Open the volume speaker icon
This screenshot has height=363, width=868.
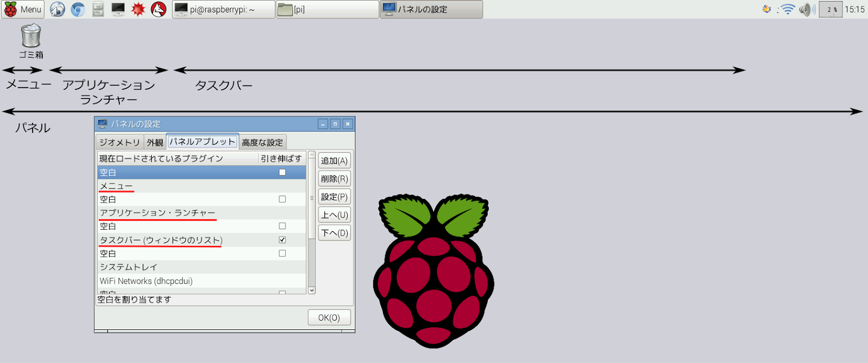tap(807, 9)
